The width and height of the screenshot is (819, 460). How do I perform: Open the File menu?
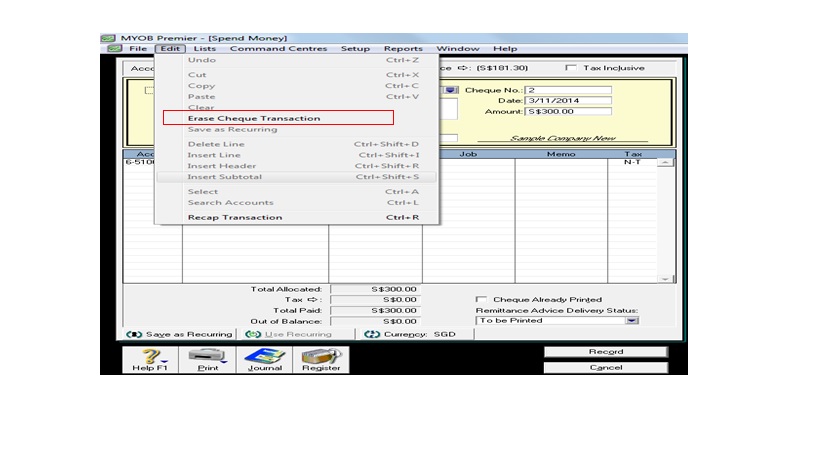point(138,49)
